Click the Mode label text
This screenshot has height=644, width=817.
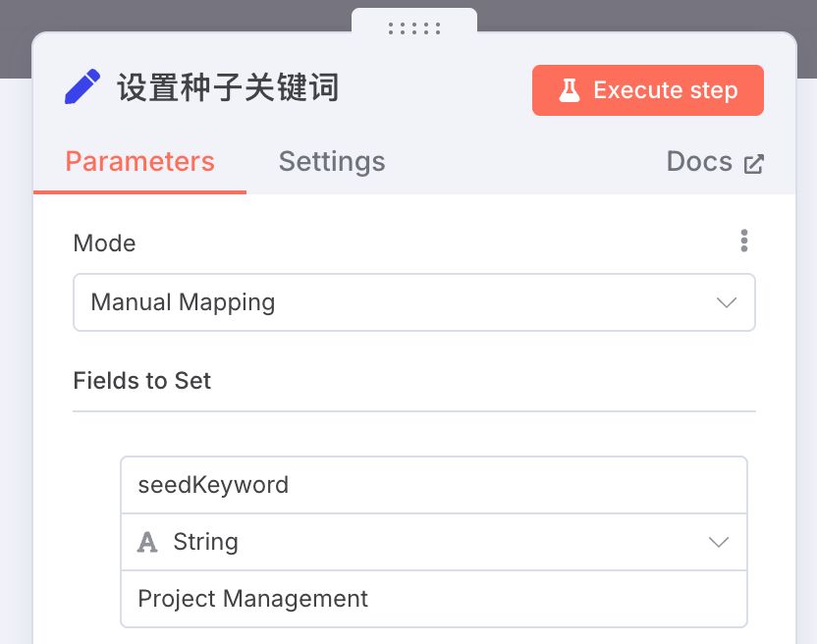(x=104, y=242)
